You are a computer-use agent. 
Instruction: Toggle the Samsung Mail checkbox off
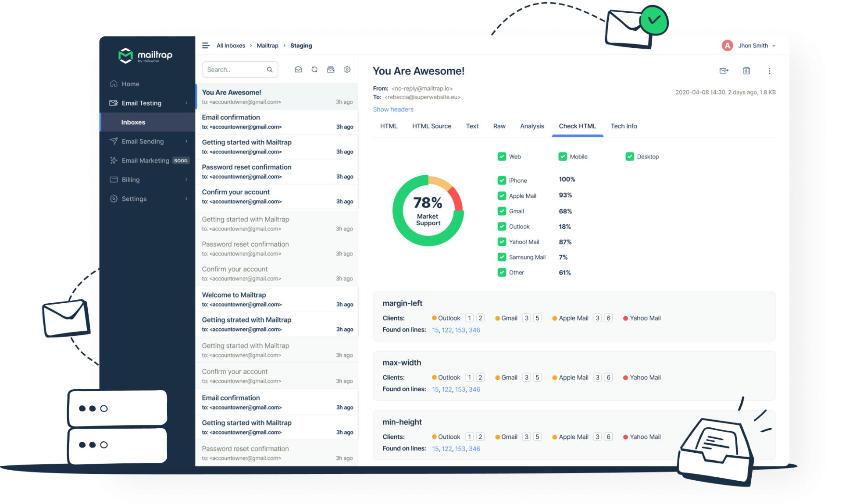pos(502,257)
